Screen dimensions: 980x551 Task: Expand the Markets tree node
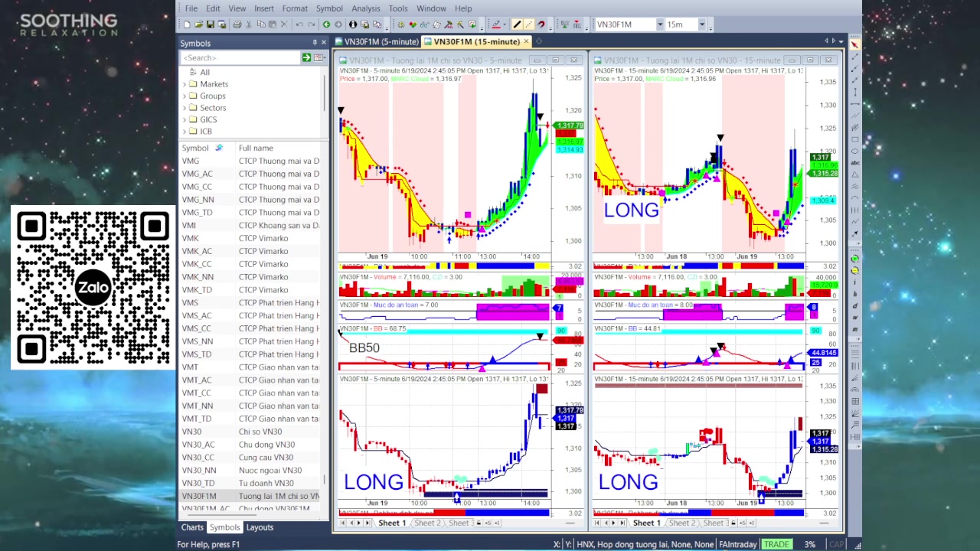(185, 84)
